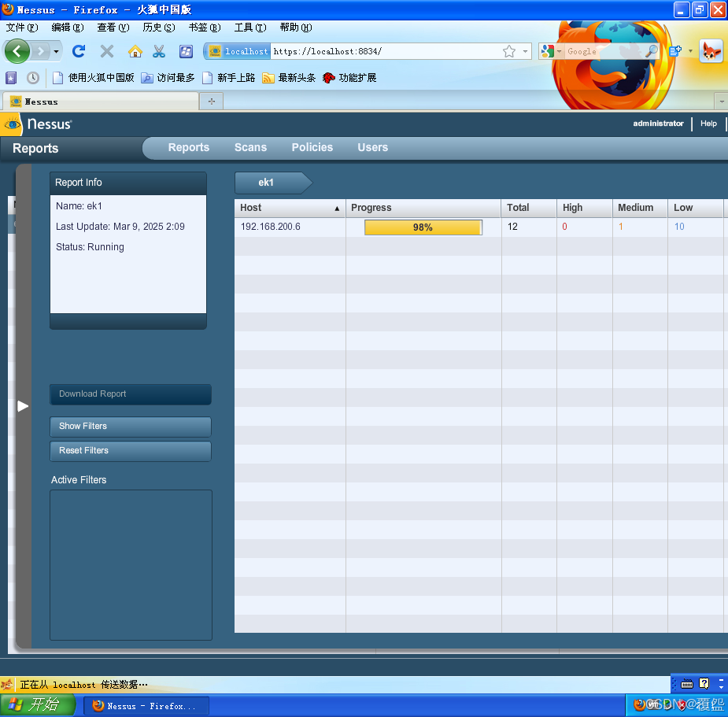Screen dimensions: 728x717
Task: Open 使用火狐中国版 bookmark
Action: point(94,78)
